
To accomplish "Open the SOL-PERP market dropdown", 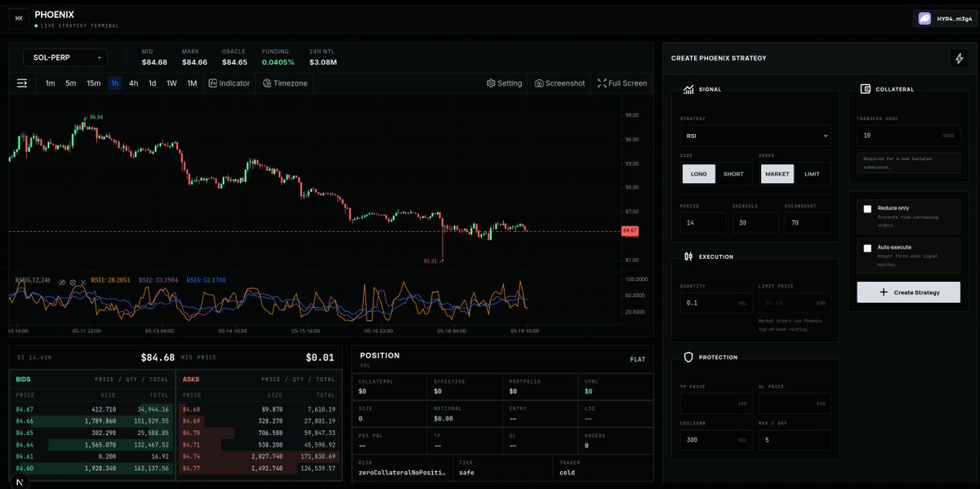I will (x=65, y=58).
